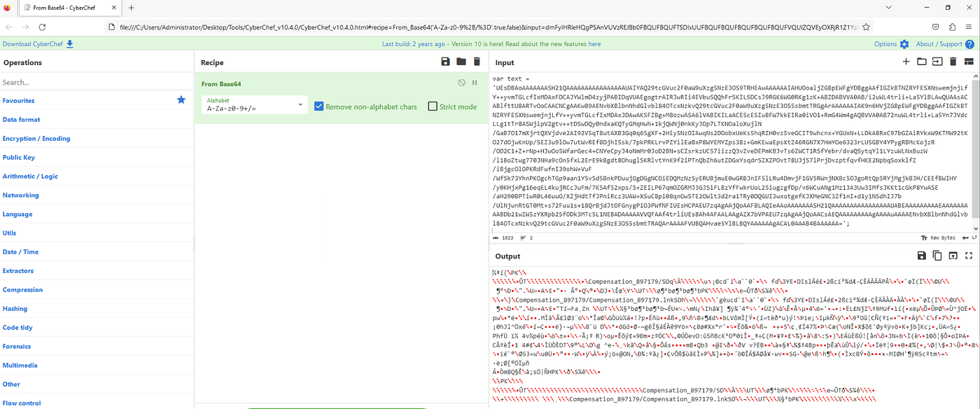Disable the From Base64 operation
Image resolution: width=980 pixels, height=409 pixels.
pos(461,83)
